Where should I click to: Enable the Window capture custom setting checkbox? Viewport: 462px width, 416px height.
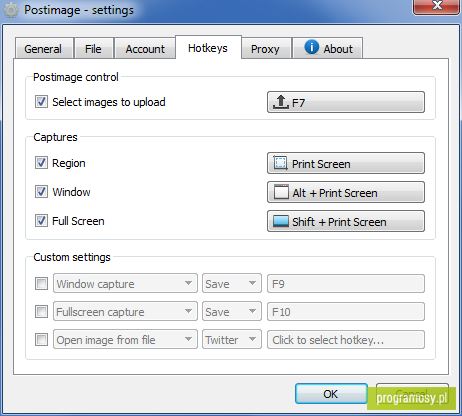tap(41, 284)
